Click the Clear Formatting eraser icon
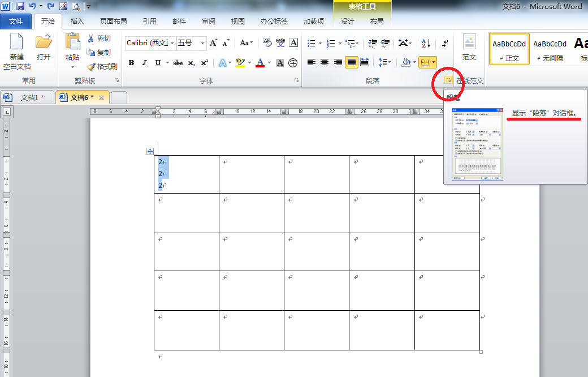The width and height of the screenshot is (588, 377). (x=267, y=43)
